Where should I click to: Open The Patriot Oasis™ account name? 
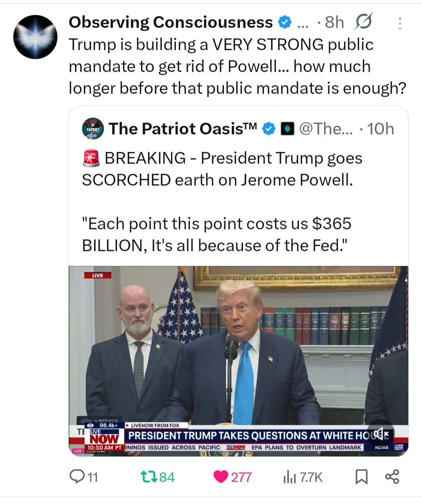coord(182,129)
